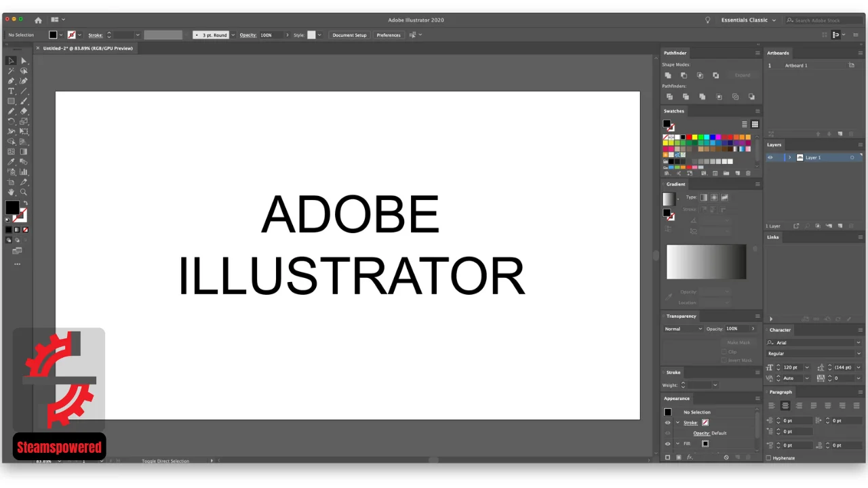Click the Document Setup button
868x488 pixels.
tap(349, 35)
